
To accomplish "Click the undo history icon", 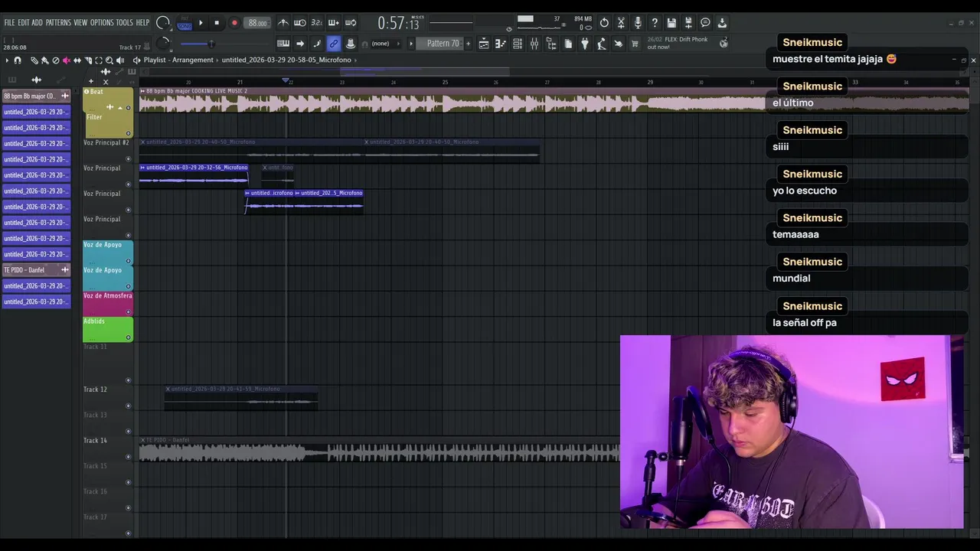I will pos(604,23).
